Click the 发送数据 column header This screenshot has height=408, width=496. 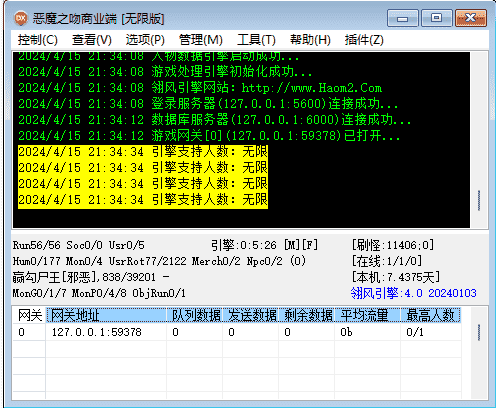(x=251, y=315)
